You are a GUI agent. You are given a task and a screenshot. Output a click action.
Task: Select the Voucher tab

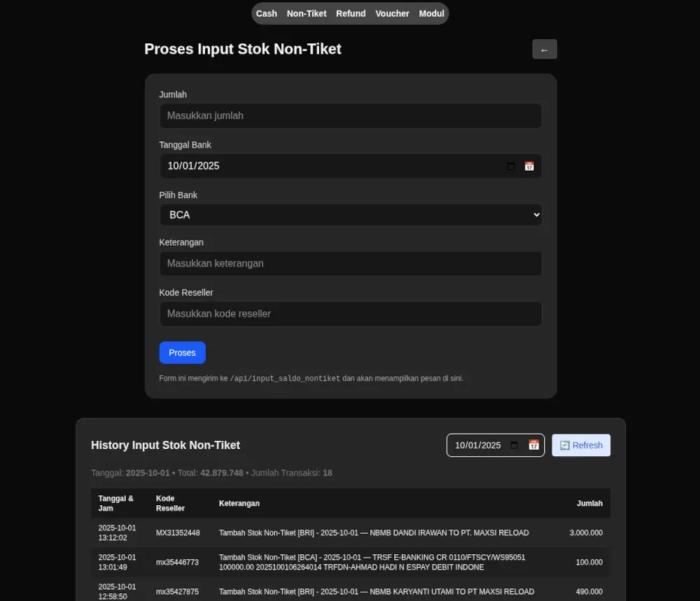tap(392, 13)
